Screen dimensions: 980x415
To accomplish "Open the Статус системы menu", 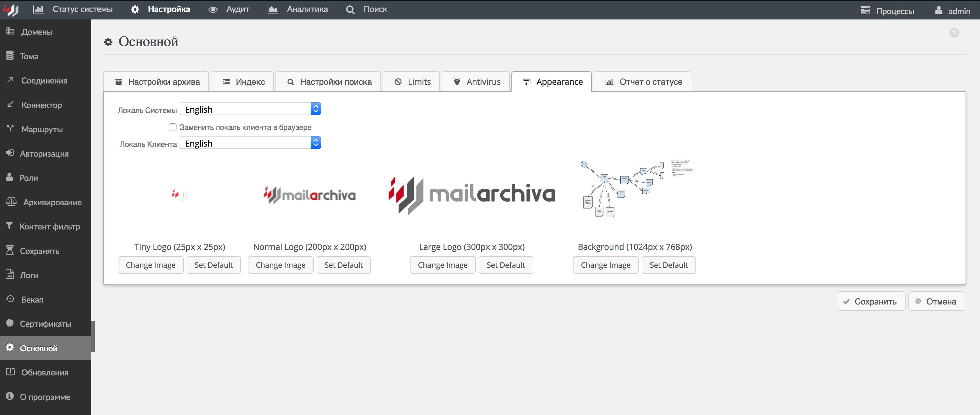I will click(x=82, y=9).
